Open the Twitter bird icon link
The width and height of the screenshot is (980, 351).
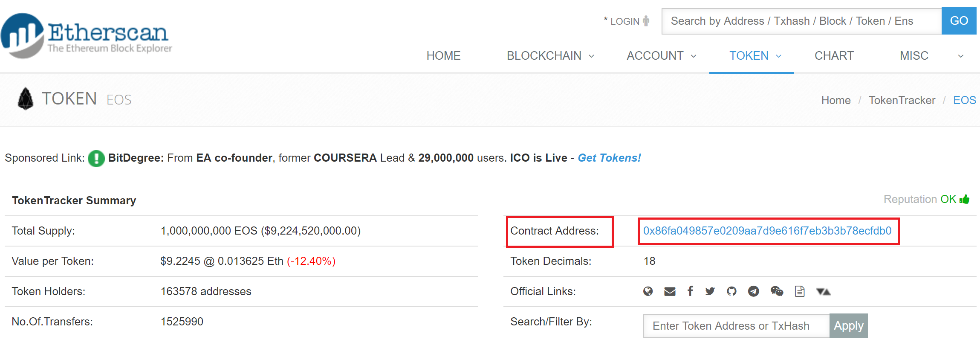(710, 291)
